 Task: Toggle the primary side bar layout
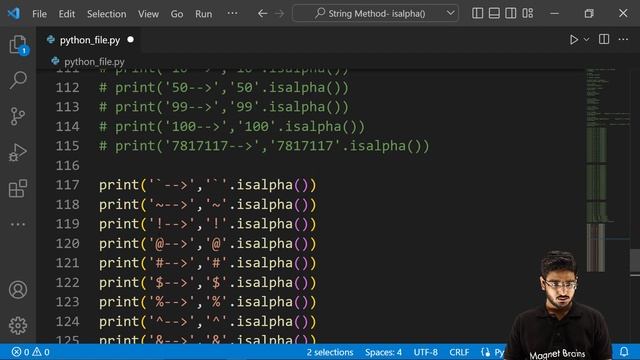[x=477, y=13]
